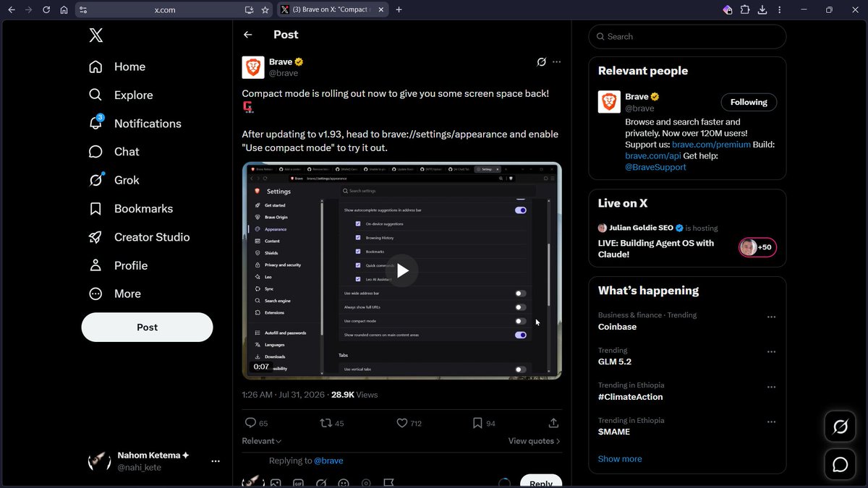868x488 pixels.
Task: Open Brave's profile avatar on the post
Action: click(253, 67)
